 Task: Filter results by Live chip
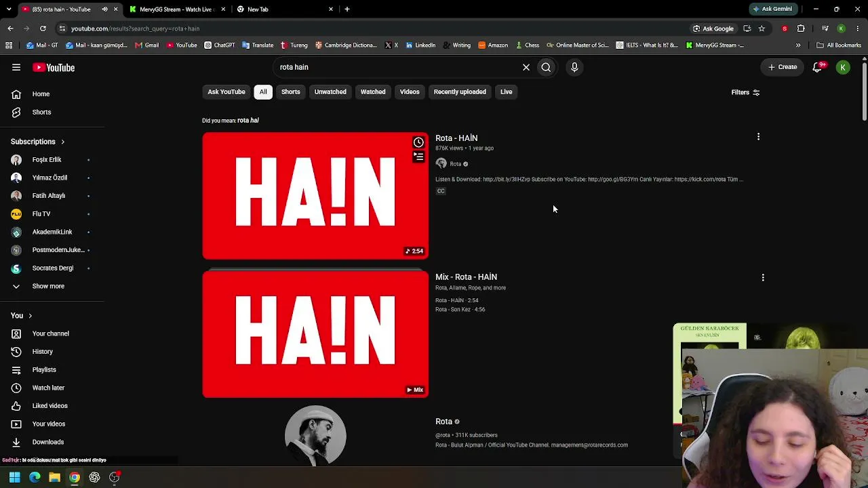[507, 92]
